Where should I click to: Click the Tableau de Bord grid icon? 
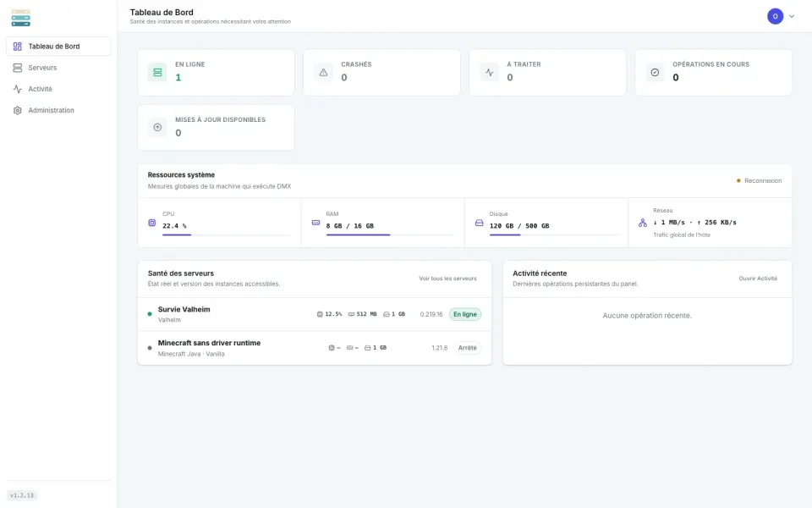coord(18,46)
